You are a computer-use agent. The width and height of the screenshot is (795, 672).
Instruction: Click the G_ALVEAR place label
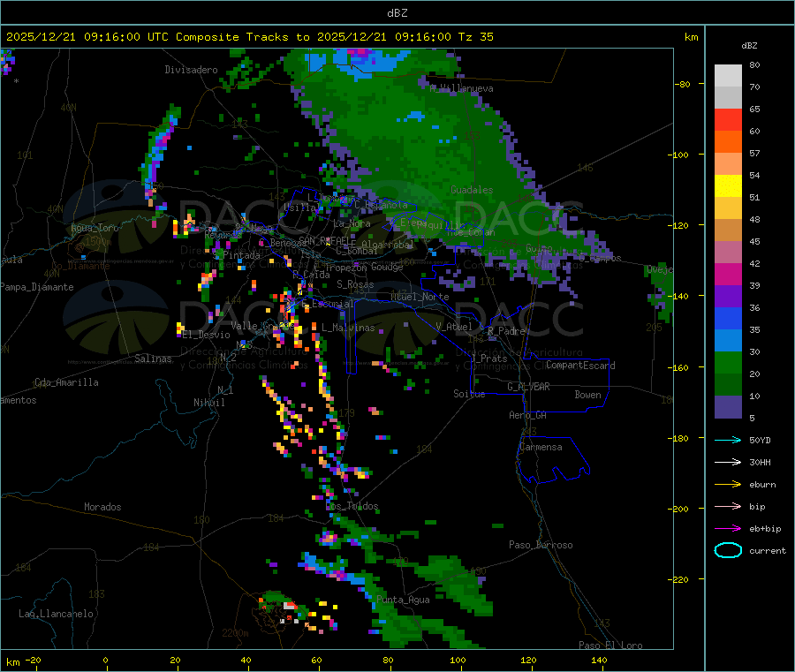point(528,387)
